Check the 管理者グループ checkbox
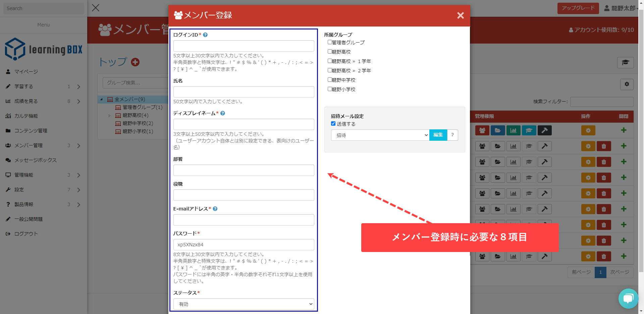Image resolution: width=644 pixels, height=314 pixels. point(330,42)
